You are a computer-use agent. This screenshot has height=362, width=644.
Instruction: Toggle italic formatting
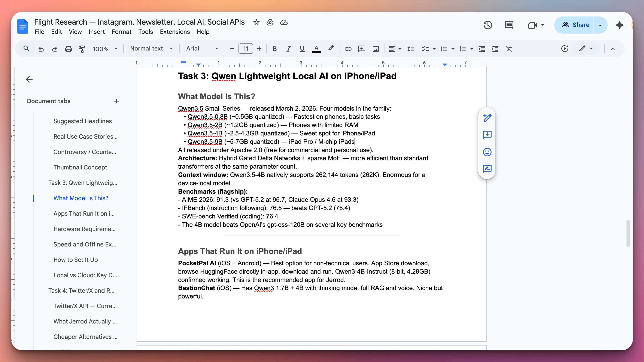pos(288,49)
